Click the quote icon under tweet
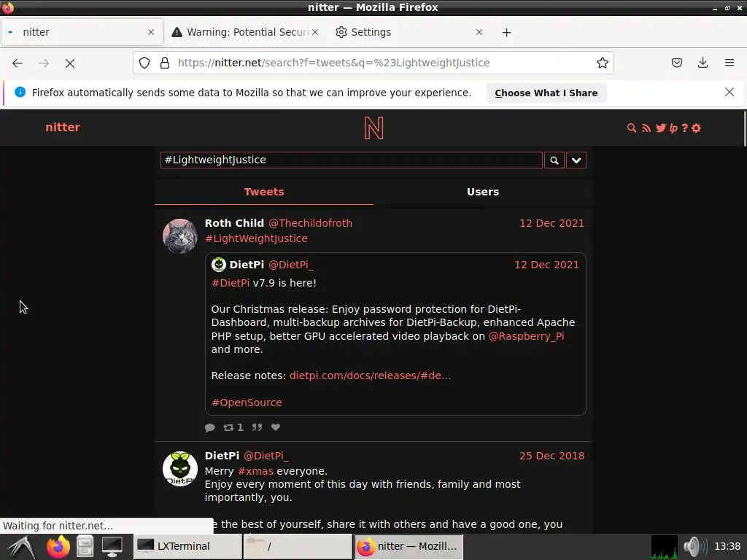747x560 pixels. click(257, 427)
